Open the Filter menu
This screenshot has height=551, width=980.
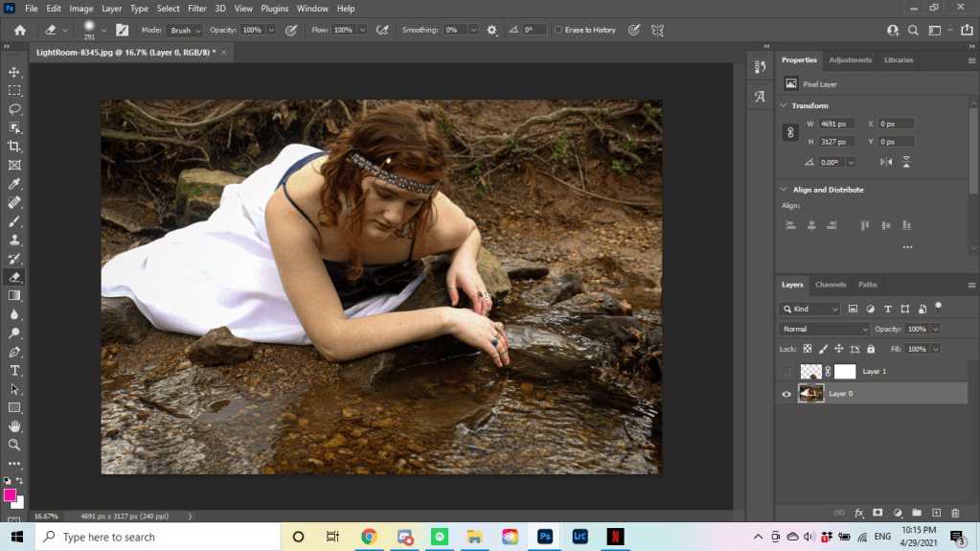click(197, 9)
